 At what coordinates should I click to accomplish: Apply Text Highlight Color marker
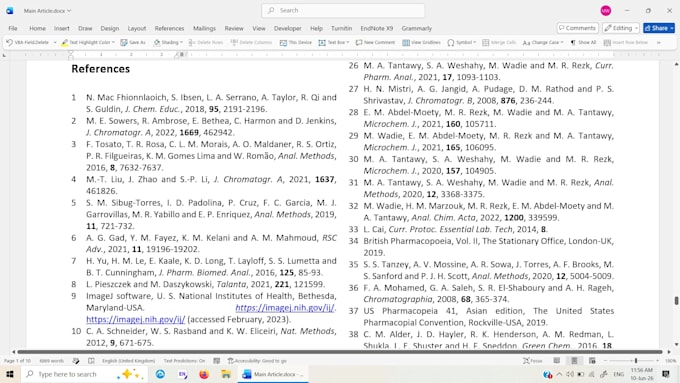65,43
